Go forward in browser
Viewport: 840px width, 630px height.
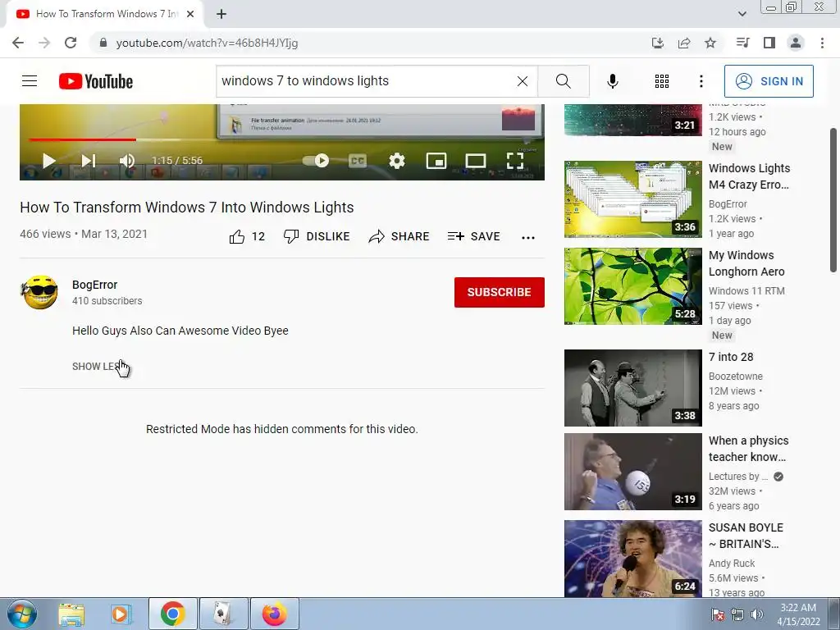[x=44, y=43]
